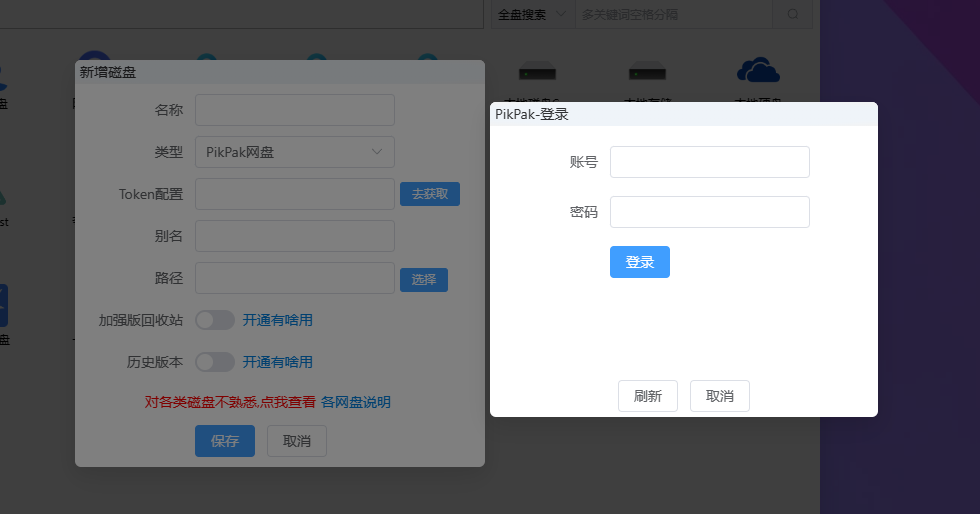The height and width of the screenshot is (514, 980).
Task: Click the 路径 path input field
Action: point(294,278)
